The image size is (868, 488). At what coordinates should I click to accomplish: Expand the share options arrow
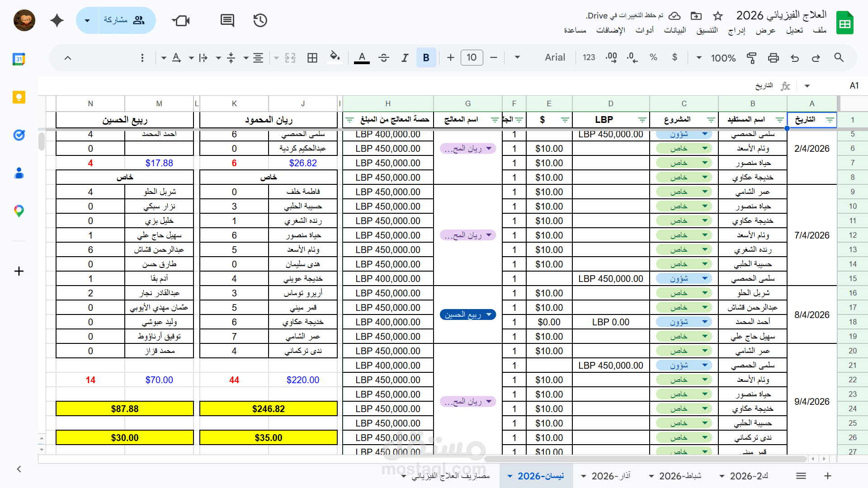tap(87, 20)
